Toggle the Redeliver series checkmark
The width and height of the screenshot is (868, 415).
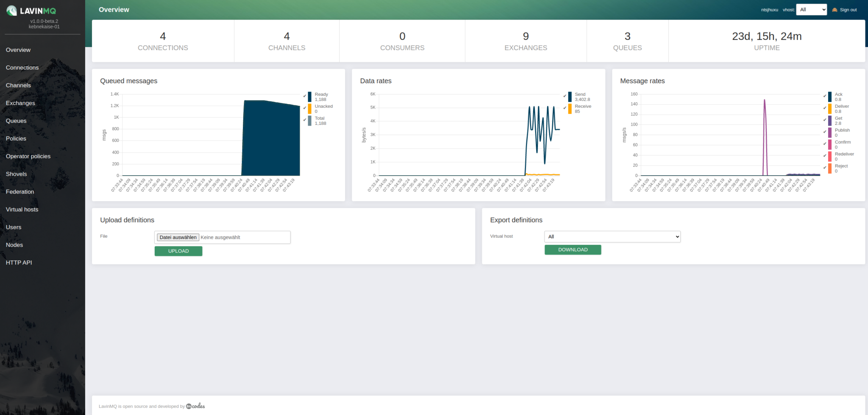click(825, 156)
